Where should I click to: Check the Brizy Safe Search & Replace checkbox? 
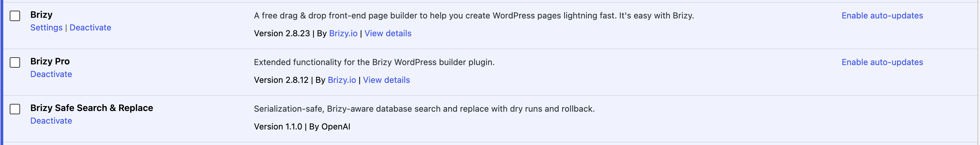pos(15,109)
